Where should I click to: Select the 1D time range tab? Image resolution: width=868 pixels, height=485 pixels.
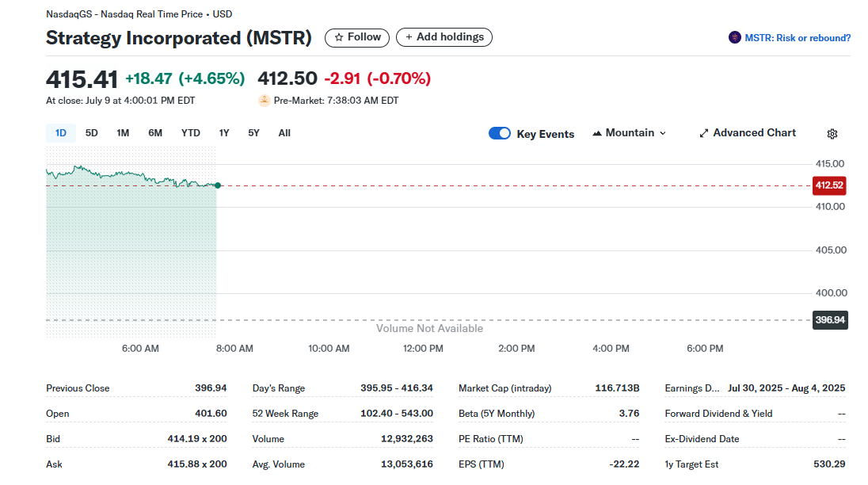(x=61, y=133)
